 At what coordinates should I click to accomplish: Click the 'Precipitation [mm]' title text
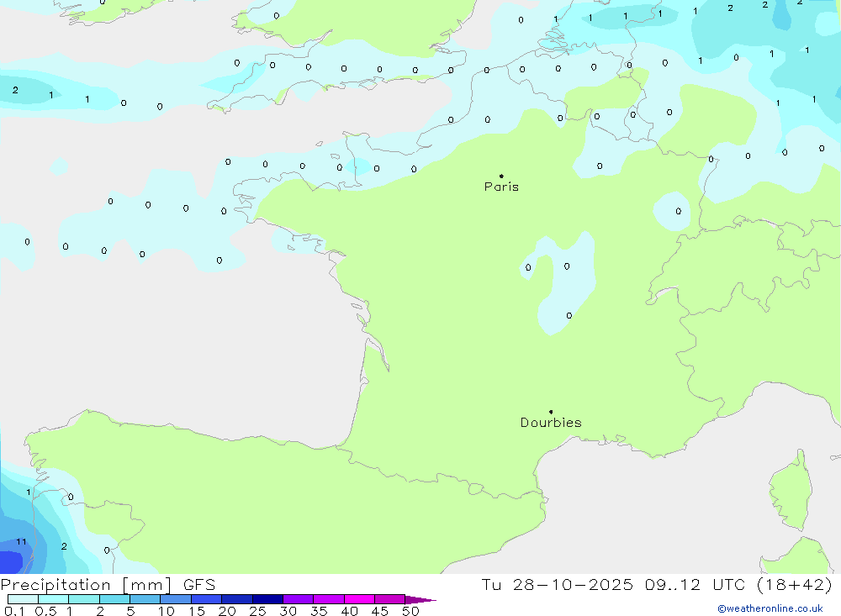[86, 585]
